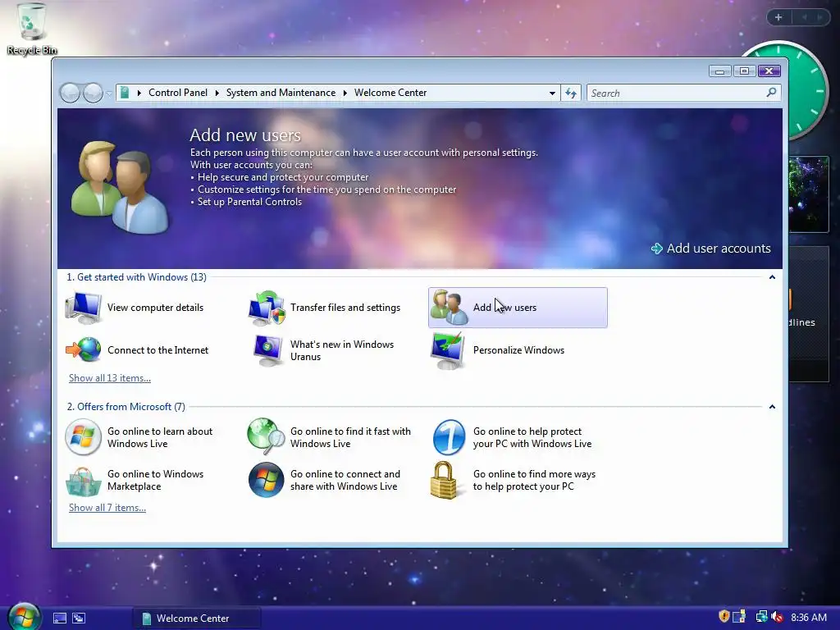
Task: Expand the arrow after Control Panel breadcrumb
Action: 217,94
